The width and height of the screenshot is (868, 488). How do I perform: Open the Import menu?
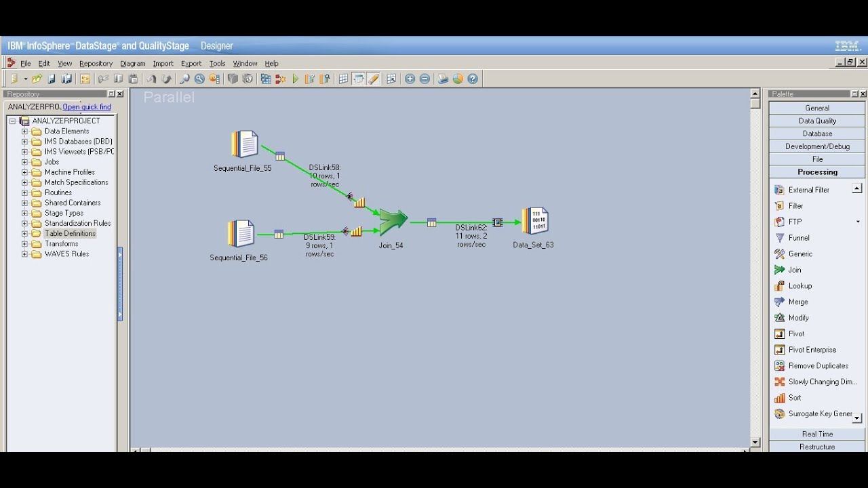click(x=163, y=64)
